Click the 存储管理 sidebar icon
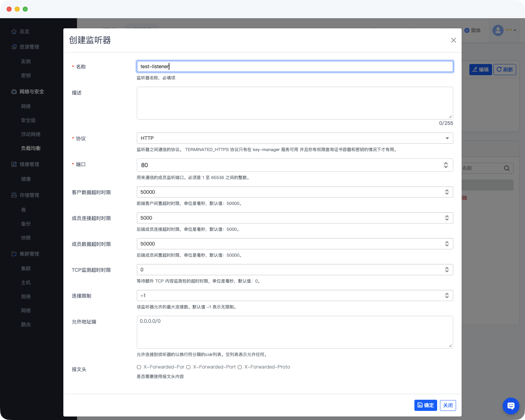525x420 pixels. coord(14,195)
